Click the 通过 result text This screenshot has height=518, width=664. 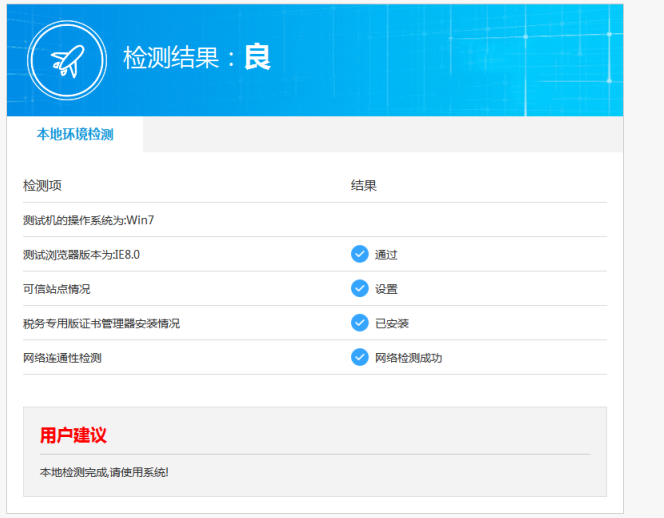pyautogui.click(x=386, y=255)
